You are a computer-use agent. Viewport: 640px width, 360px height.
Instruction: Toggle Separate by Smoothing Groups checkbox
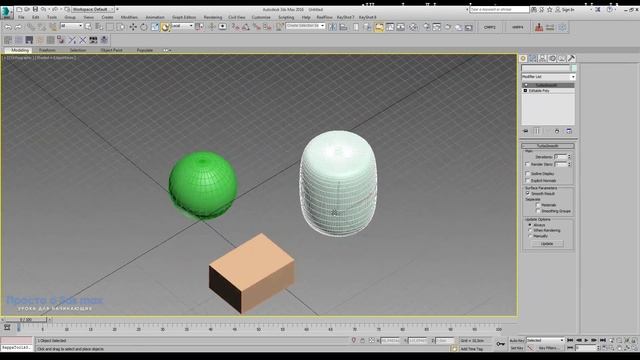538,211
